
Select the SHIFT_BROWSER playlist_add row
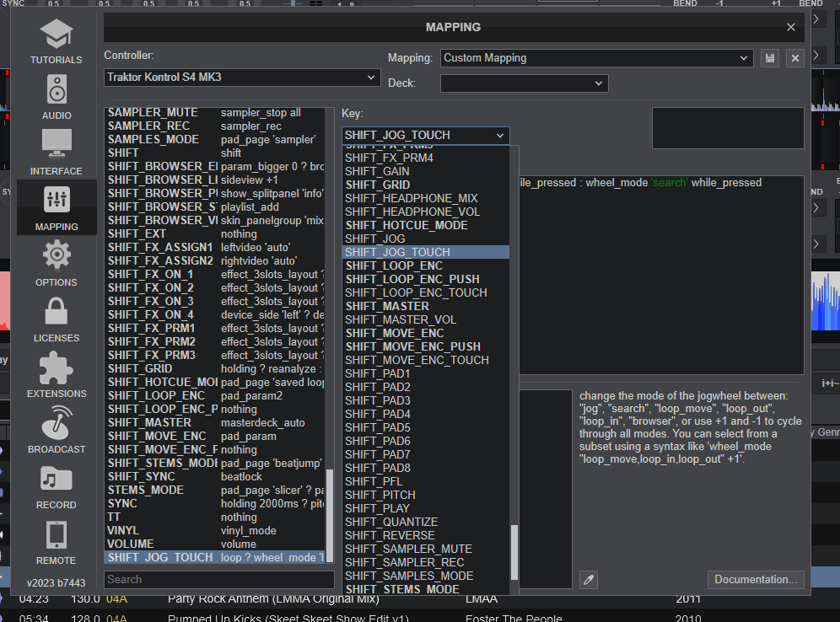(x=215, y=207)
